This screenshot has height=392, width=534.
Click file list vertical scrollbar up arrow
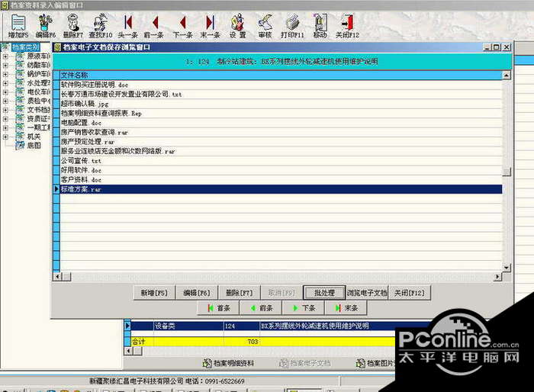coord(507,76)
